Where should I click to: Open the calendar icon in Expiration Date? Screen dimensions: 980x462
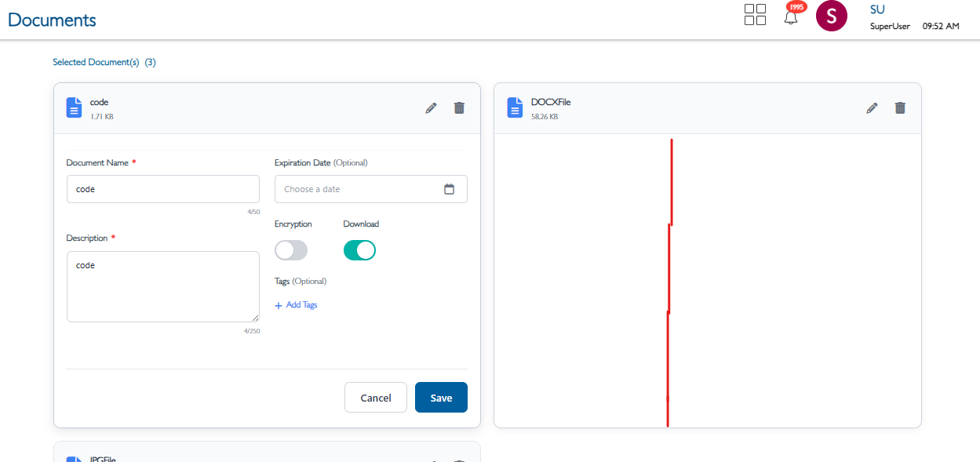pos(450,189)
